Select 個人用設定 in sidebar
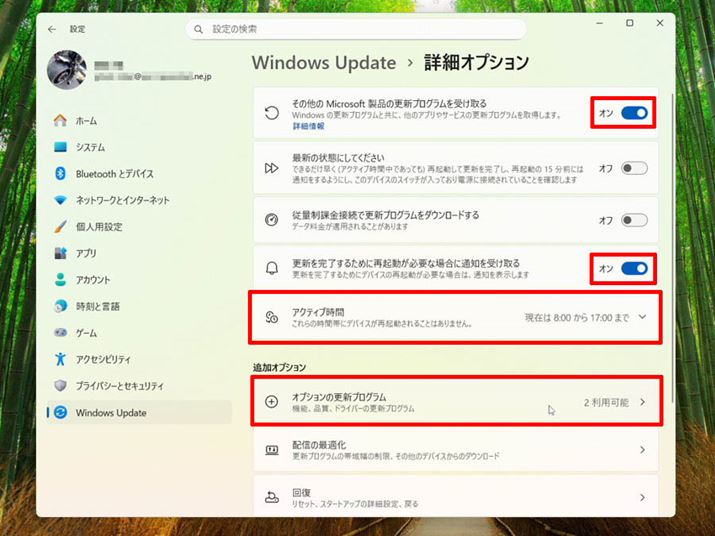The height and width of the screenshot is (536, 715). 139,227
